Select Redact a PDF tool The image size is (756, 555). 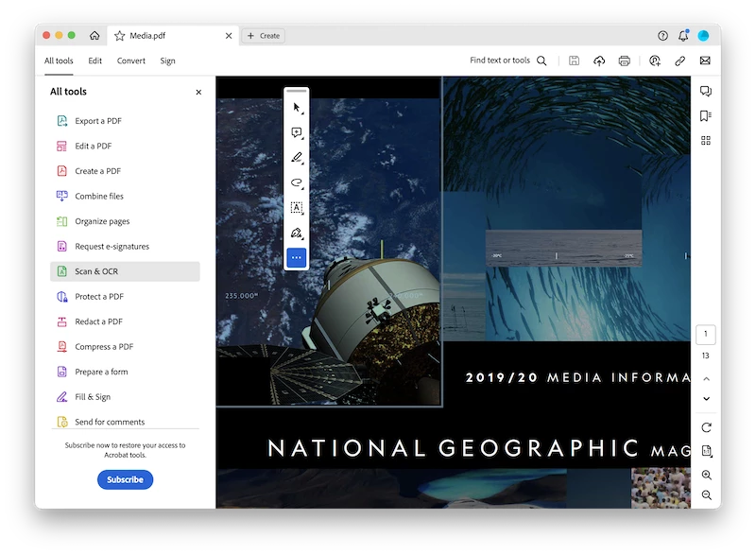tap(125, 321)
